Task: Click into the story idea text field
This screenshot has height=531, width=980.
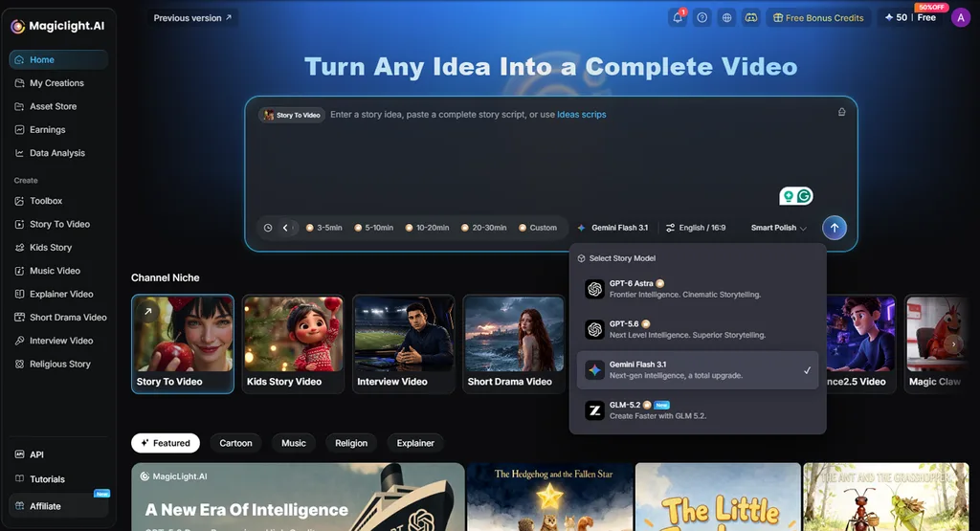Action: point(550,156)
